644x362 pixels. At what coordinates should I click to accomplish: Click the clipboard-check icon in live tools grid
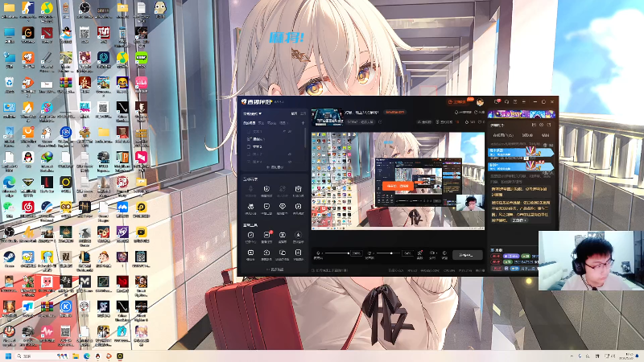[250, 235]
